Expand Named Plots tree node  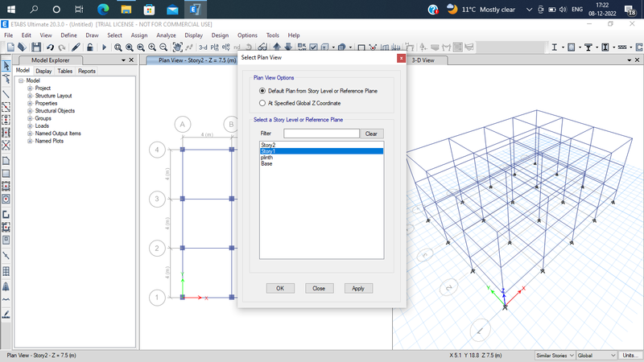[30, 142]
